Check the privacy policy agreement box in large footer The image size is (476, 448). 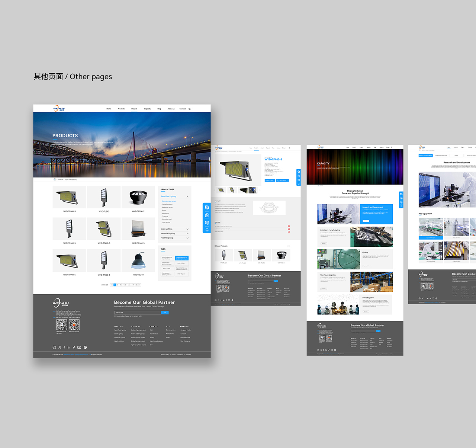coord(115,316)
